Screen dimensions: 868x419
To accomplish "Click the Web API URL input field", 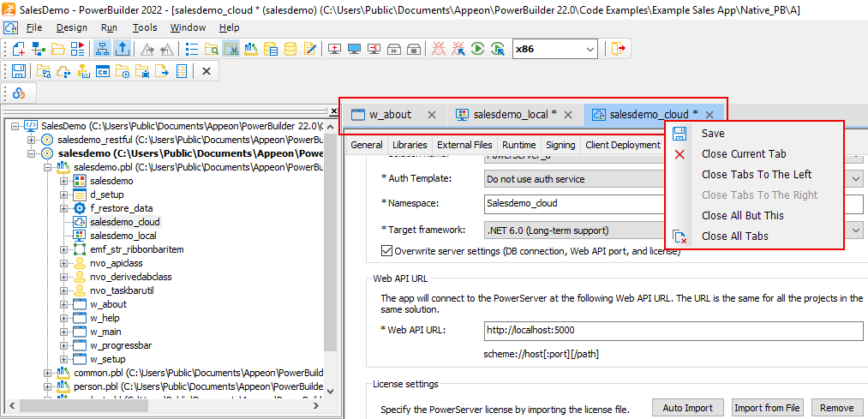I will (x=673, y=330).
